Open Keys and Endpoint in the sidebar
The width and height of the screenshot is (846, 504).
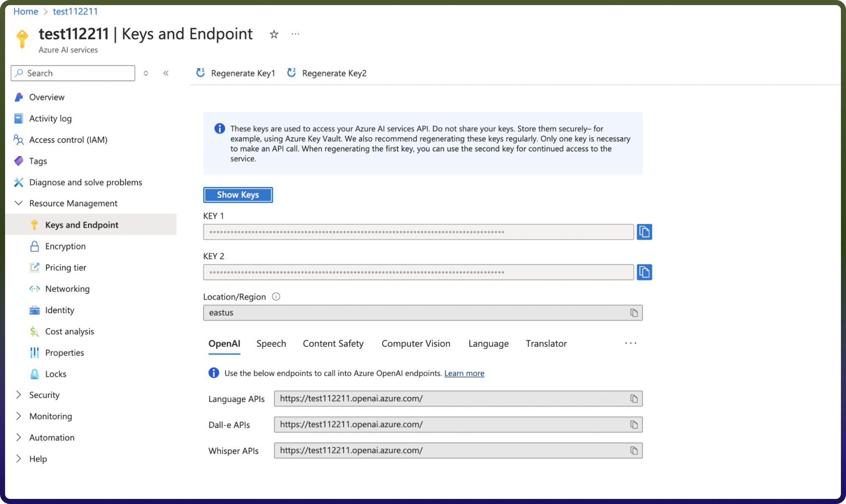(91, 225)
